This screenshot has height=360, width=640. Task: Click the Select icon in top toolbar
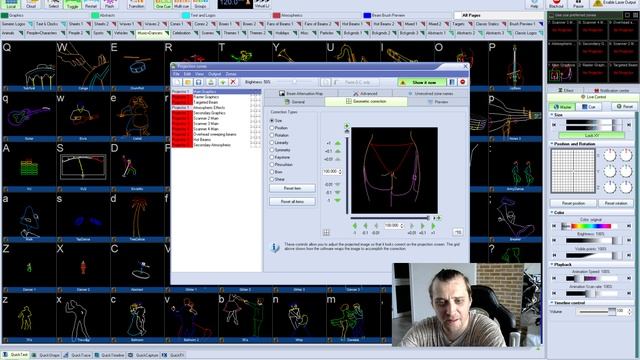tap(53, 4)
